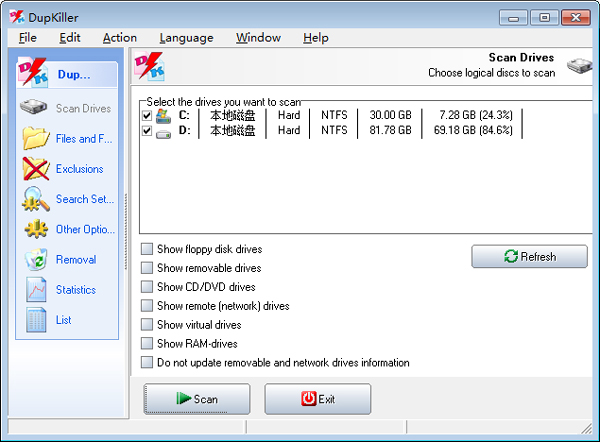Click the hard drive icon beside Scan Drives title

pos(579,65)
